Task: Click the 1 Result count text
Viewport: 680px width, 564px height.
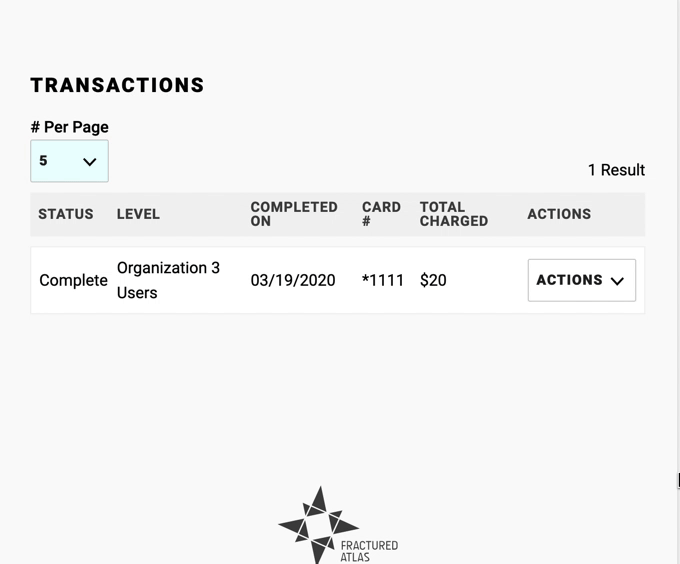Action: 616,170
